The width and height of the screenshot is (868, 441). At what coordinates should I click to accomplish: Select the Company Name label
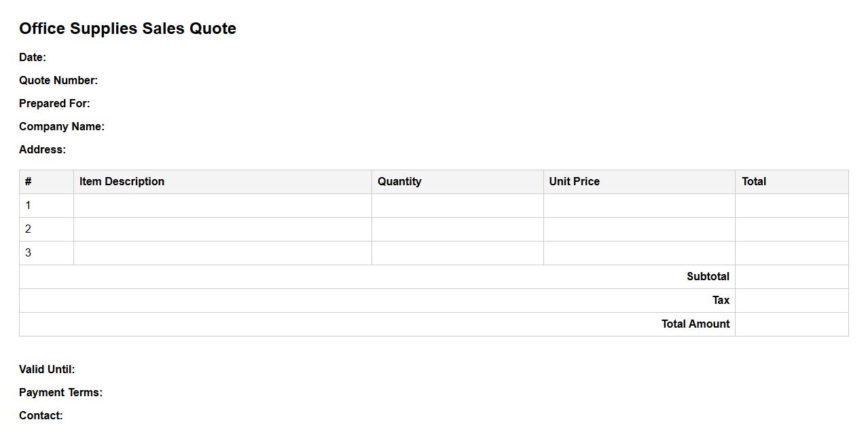(62, 127)
